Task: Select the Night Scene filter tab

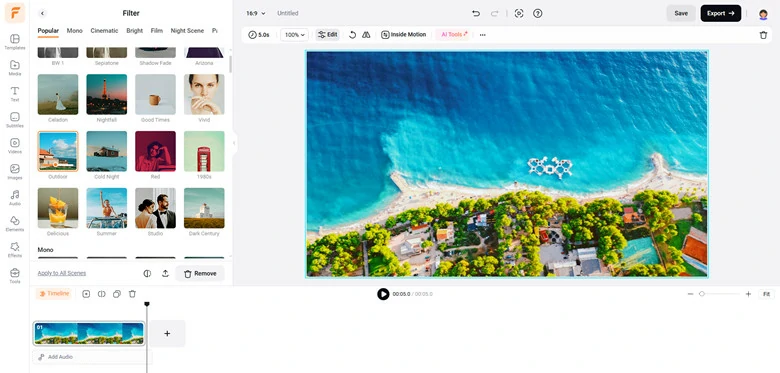Action: 187,31
